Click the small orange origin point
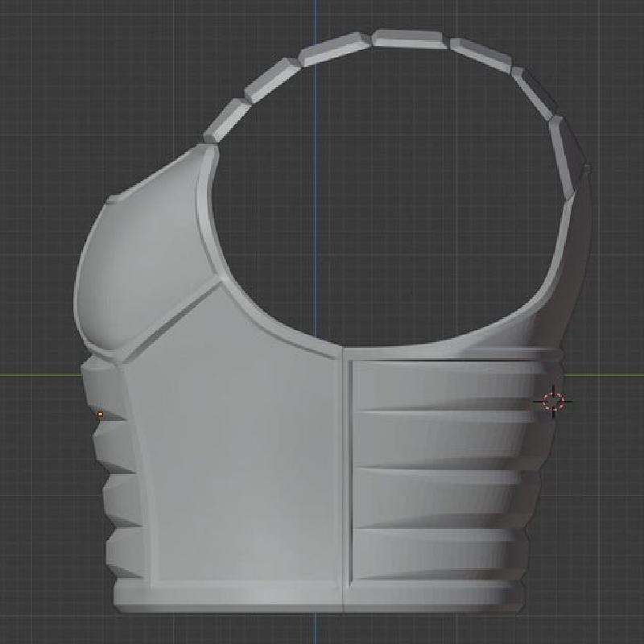The height and width of the screenshot is (644, 644). [100, 415]
